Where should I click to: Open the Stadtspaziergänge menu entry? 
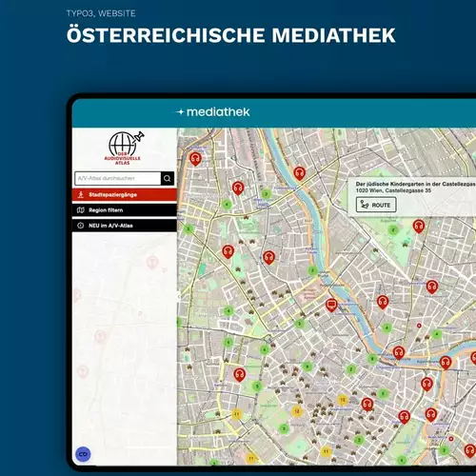(125, 195)
